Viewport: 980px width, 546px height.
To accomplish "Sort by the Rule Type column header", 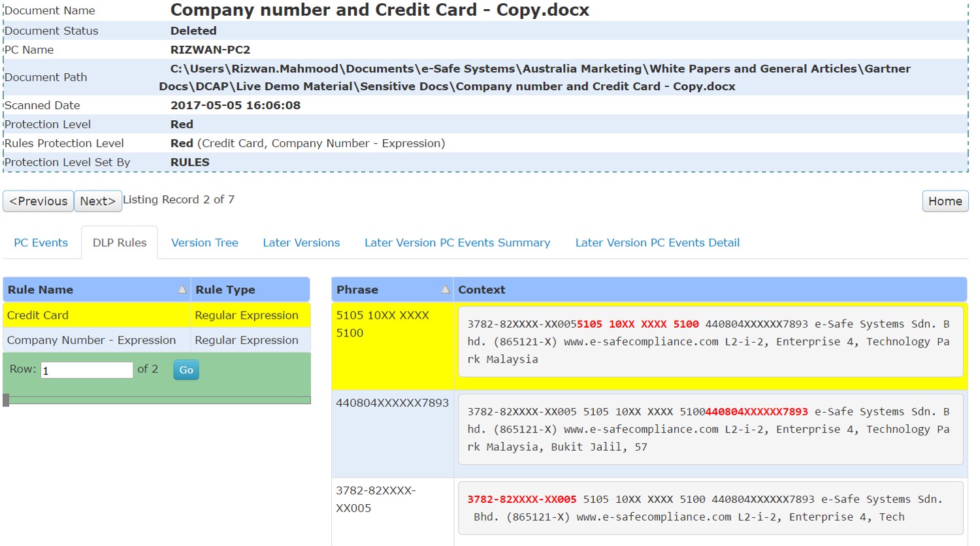I will coord(225,289).
